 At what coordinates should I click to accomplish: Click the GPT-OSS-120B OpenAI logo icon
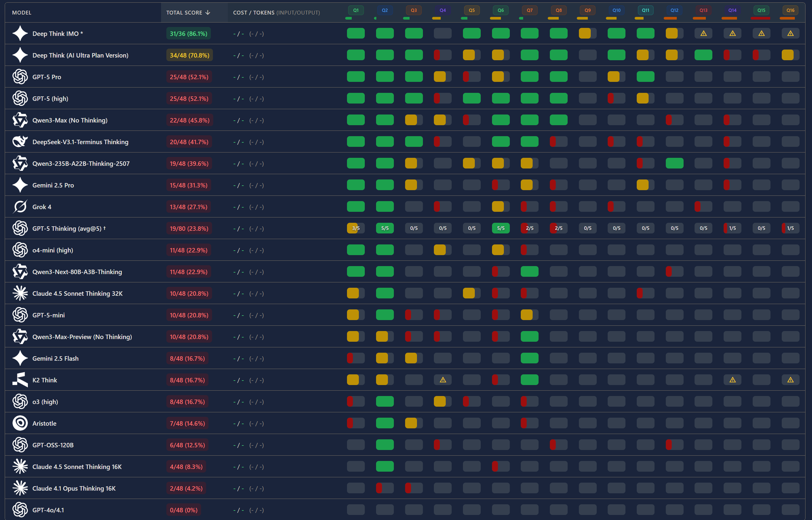pos(20,445)
